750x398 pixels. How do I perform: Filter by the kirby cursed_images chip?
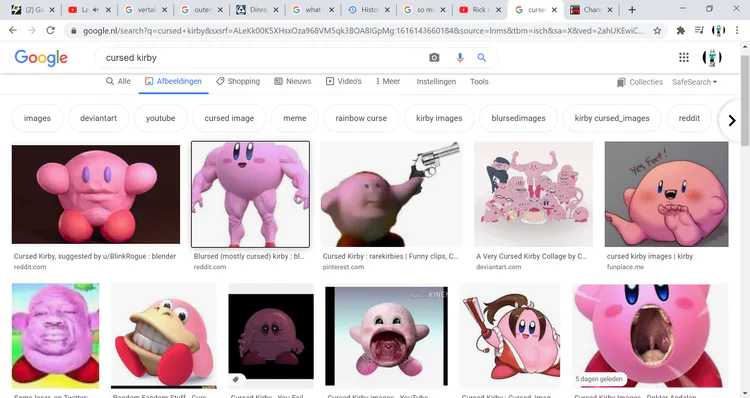click(x=612, y=118)
